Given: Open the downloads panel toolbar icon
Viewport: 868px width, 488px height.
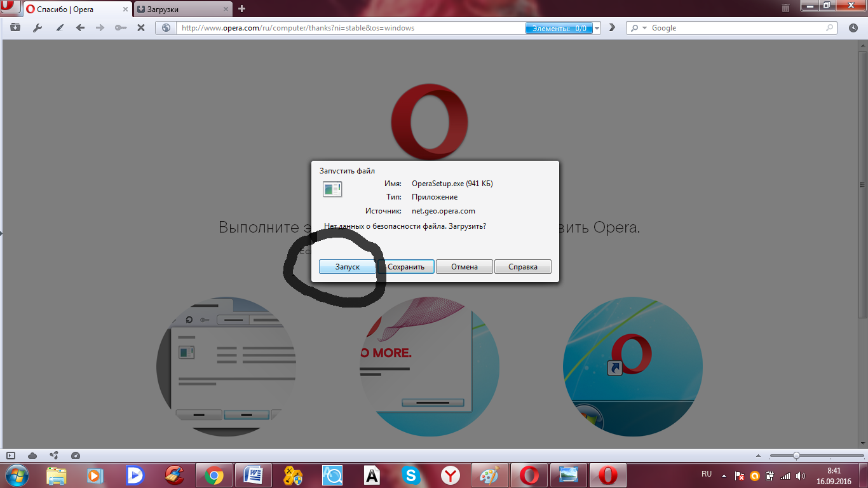Looking at the screenshot, I should point(15,28).
